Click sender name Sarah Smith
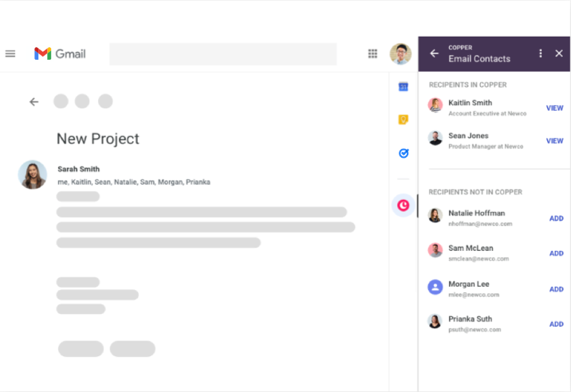Image resolution: width=571 pixels, height=392 pixels. [x=79, y=169]
